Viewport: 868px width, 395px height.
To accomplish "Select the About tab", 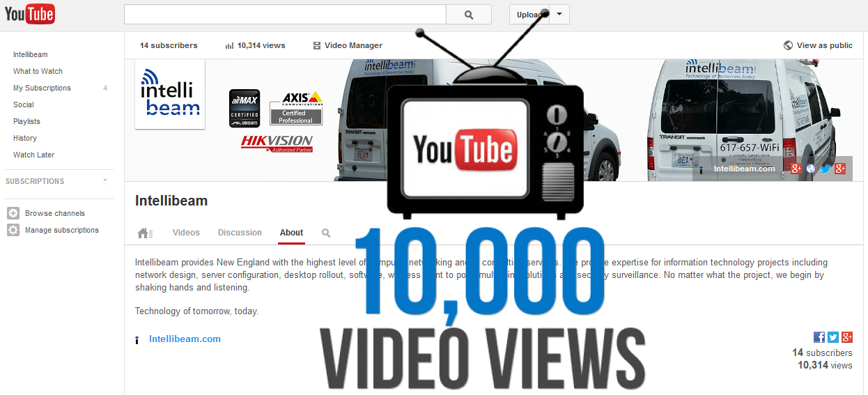I will [291, 233].
